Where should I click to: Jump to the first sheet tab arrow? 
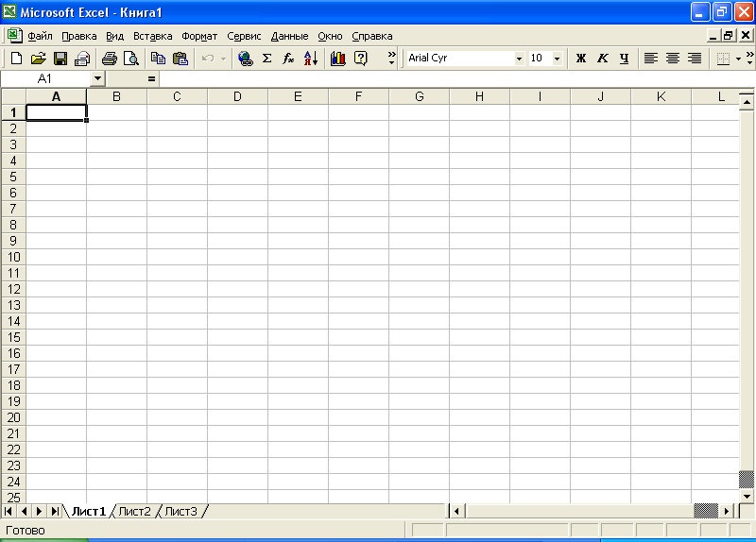9,511
